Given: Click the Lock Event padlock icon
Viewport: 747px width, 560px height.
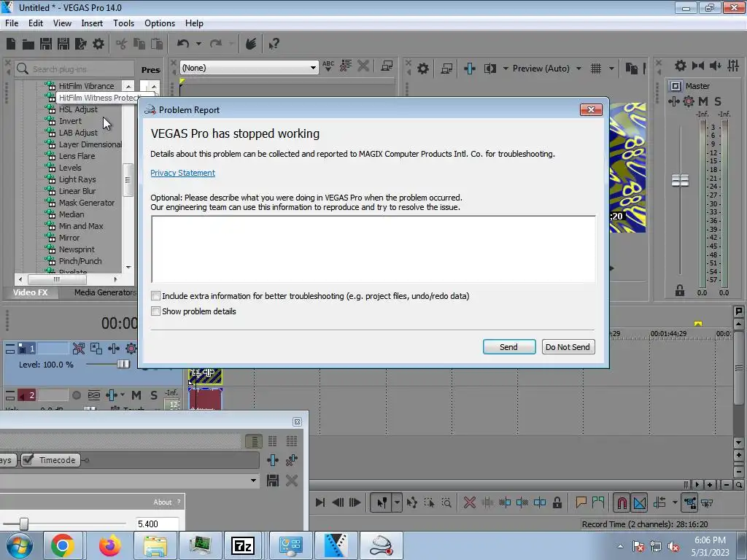Looking at the screenshot, I should click(557, 502).
